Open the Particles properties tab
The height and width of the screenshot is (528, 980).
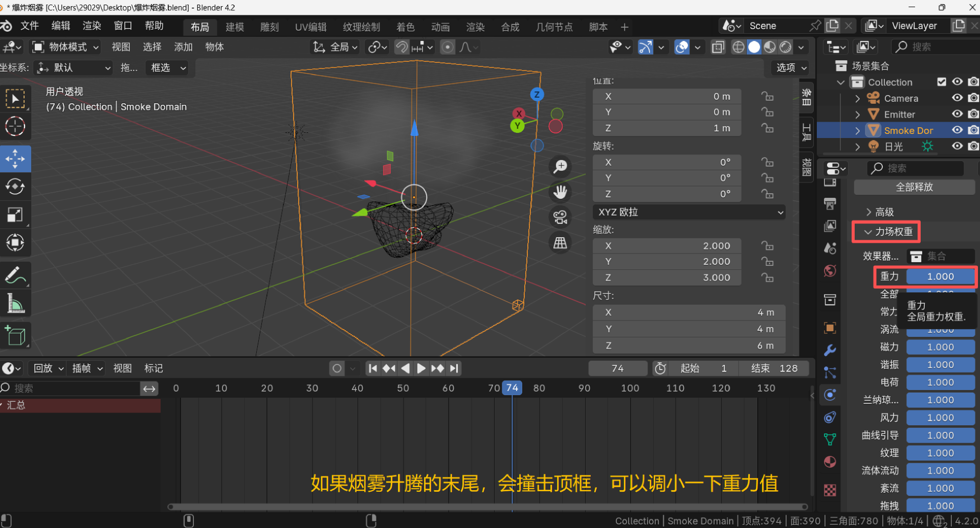coord(830,373)
